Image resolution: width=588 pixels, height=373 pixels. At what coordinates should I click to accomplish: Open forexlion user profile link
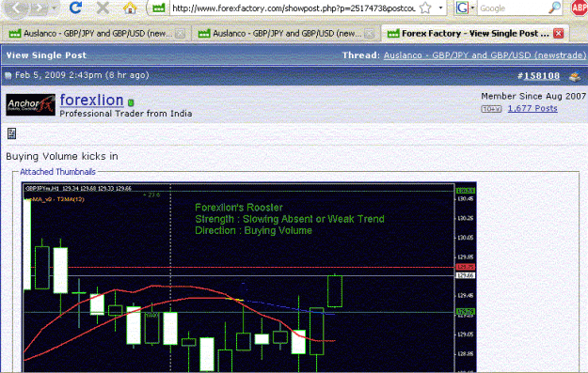pos(92,100)
